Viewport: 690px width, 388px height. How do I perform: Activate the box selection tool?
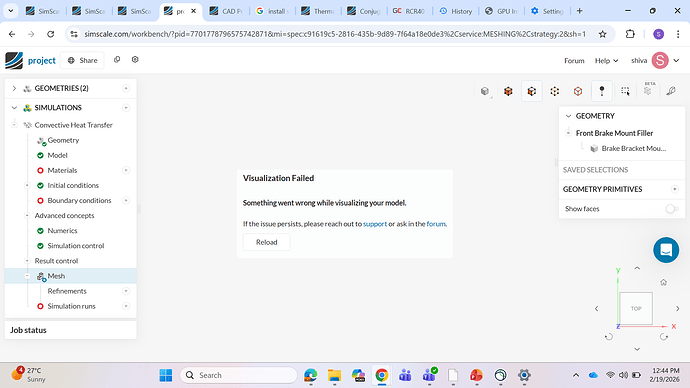click(625, 91)
